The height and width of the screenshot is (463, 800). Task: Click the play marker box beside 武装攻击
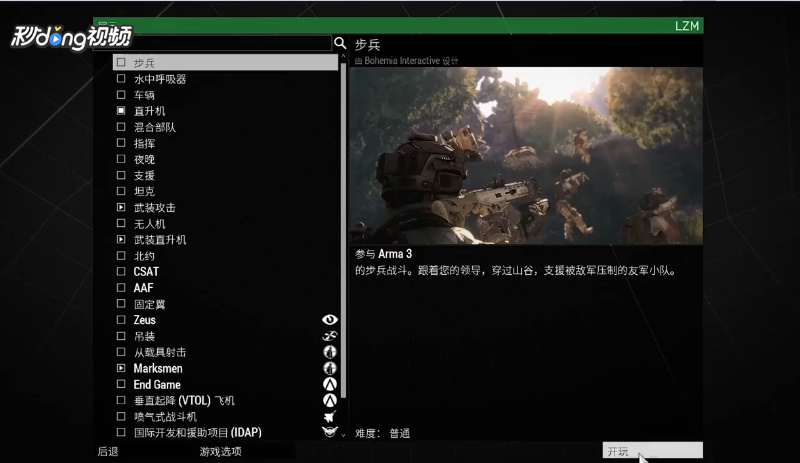tap(121, 207)
